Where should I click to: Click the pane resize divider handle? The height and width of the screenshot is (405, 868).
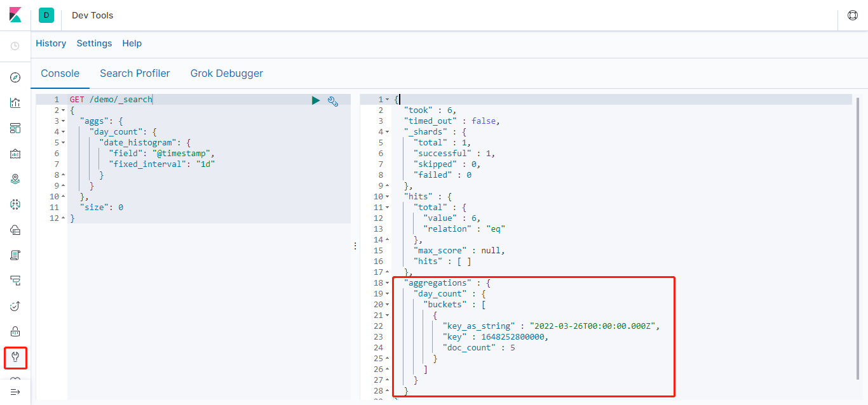tap(355, 246)
